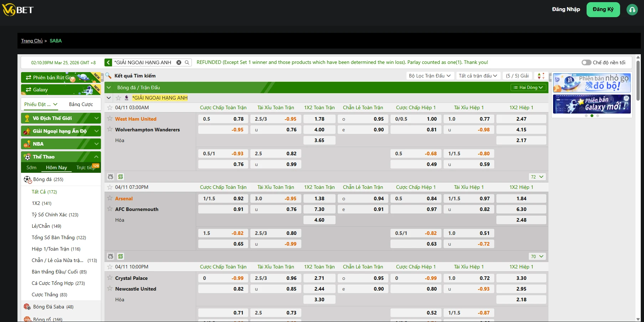Click the V9BET logo
This screenshot has width=644, height=322.
tap(18, 10)
